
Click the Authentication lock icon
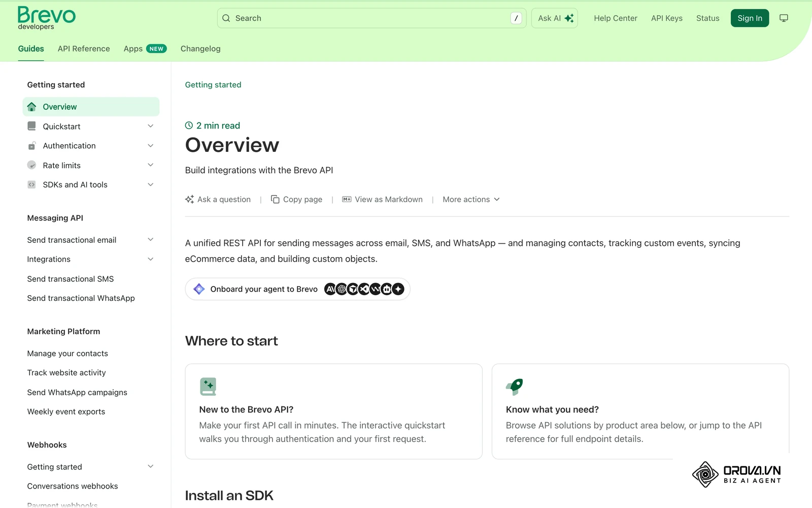coord(31,146)
